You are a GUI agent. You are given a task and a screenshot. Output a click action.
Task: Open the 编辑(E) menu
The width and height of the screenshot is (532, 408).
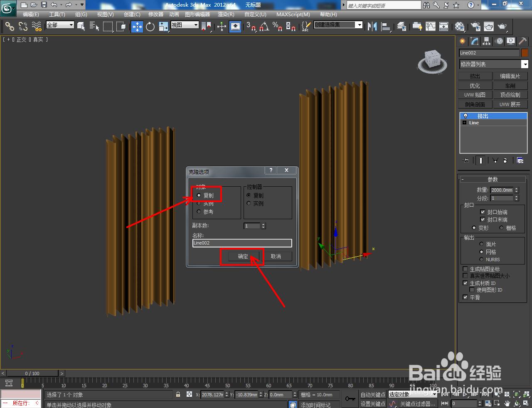tap(31, 14)
